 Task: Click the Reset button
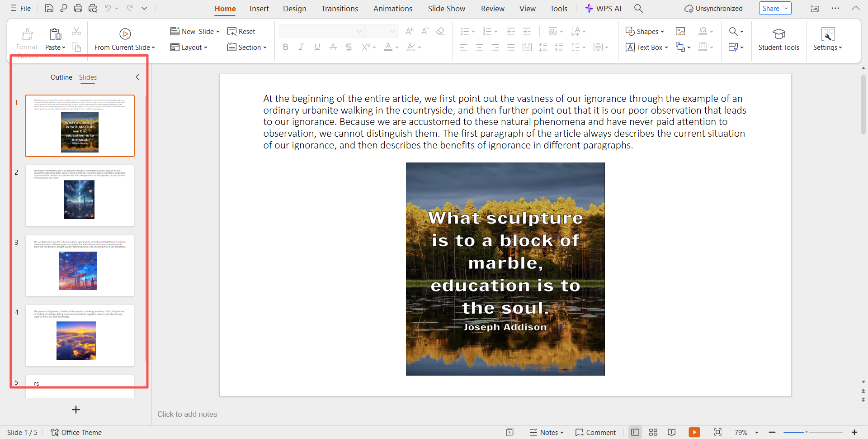241,31
